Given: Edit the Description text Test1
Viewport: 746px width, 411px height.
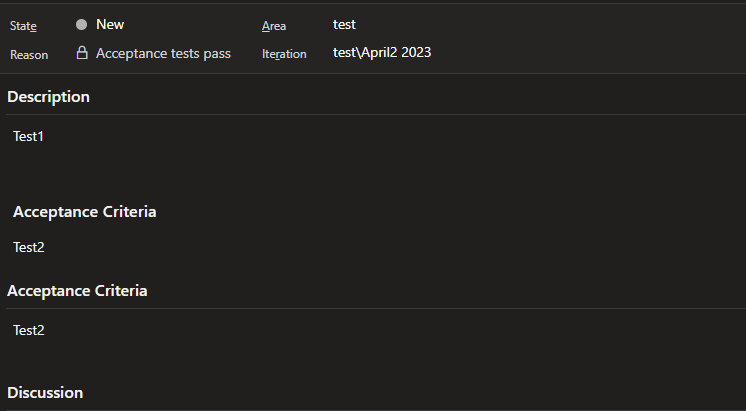Looking at the screenshot, I should pyautogui.click(x=28, y=136).
